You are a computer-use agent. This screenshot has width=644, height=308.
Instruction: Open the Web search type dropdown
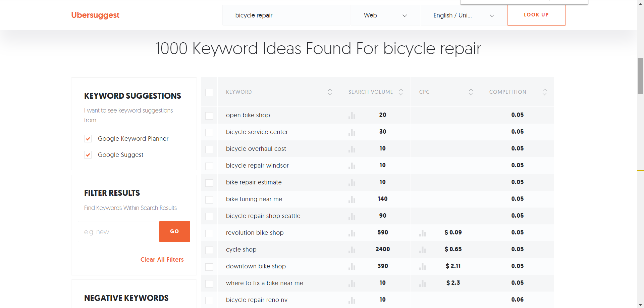(385, 15)
